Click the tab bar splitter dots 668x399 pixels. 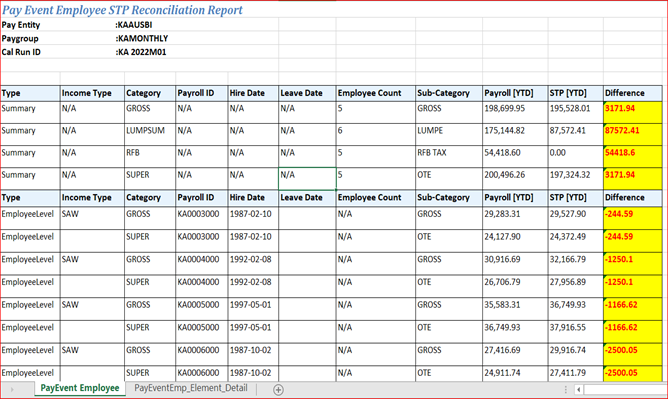[x=566, y=390]
